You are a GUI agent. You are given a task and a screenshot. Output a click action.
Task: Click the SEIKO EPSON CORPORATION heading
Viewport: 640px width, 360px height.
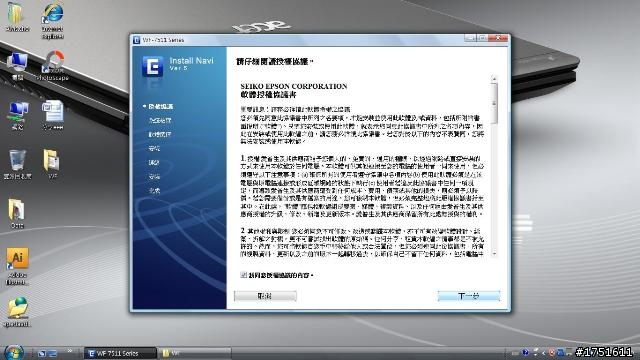[294, 86]
